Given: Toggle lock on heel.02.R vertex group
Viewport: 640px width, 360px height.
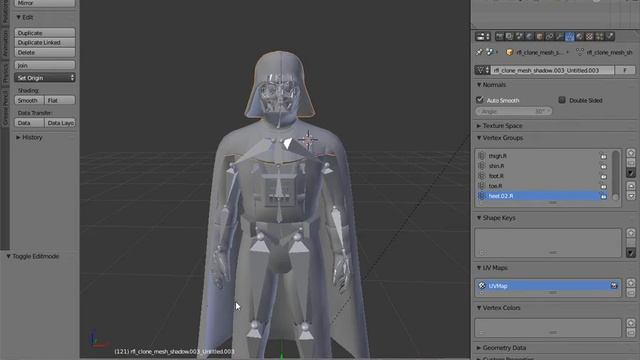Looking at the screenshot, I should pyautogui.click(x=603, y=196).
